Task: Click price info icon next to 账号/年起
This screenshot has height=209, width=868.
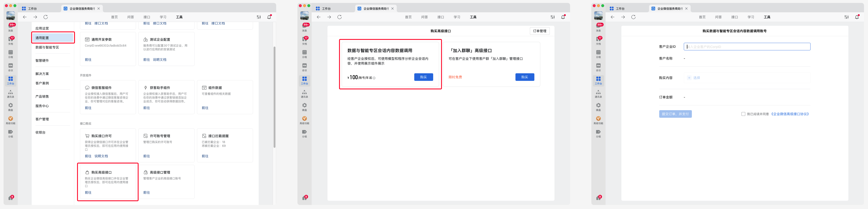Action: [x=374, y=78]
